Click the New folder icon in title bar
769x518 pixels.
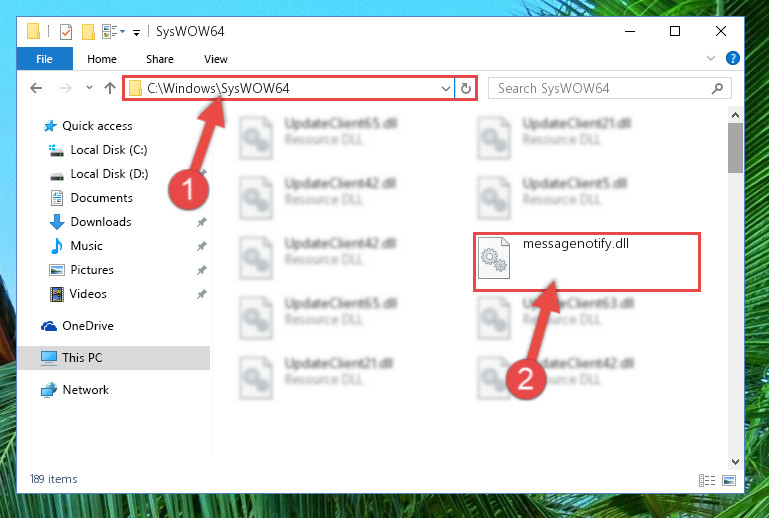(x=88, y=32)
